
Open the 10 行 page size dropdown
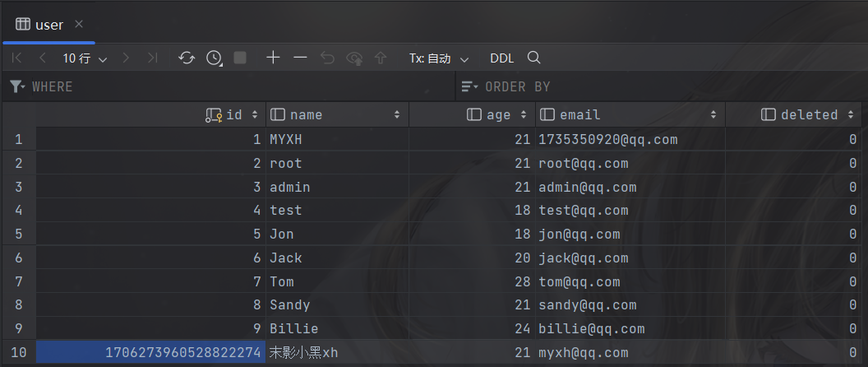(85, 58)
